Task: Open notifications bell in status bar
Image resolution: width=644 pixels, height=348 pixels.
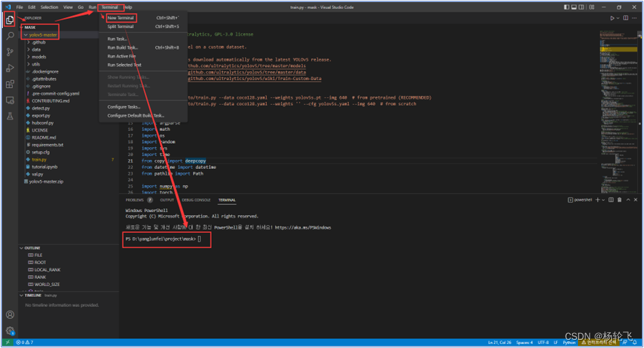Action: point(634,342)
